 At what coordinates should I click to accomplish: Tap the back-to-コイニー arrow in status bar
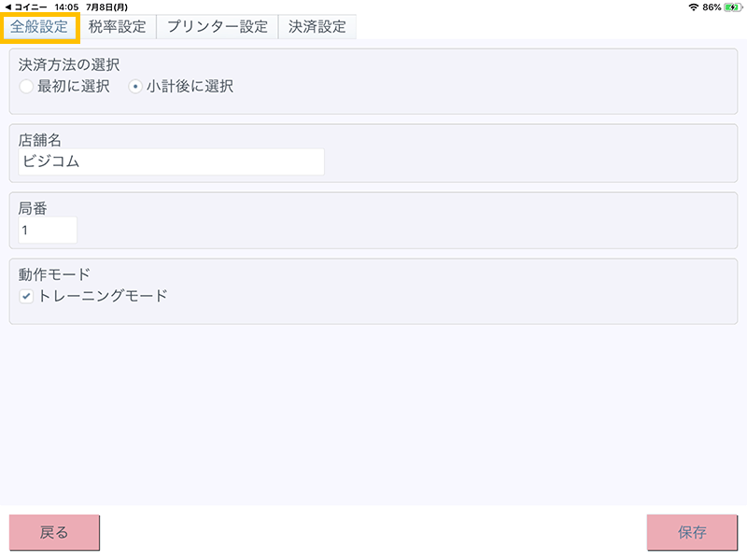[7, 7]
